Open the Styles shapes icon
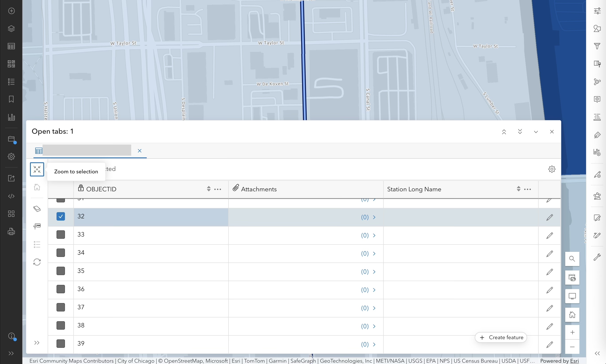The width and height of the screenshot is (606, 364). point(597,28)
